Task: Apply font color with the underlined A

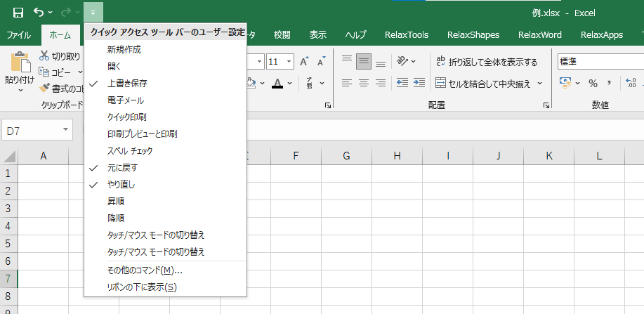Action: point(277,84)
